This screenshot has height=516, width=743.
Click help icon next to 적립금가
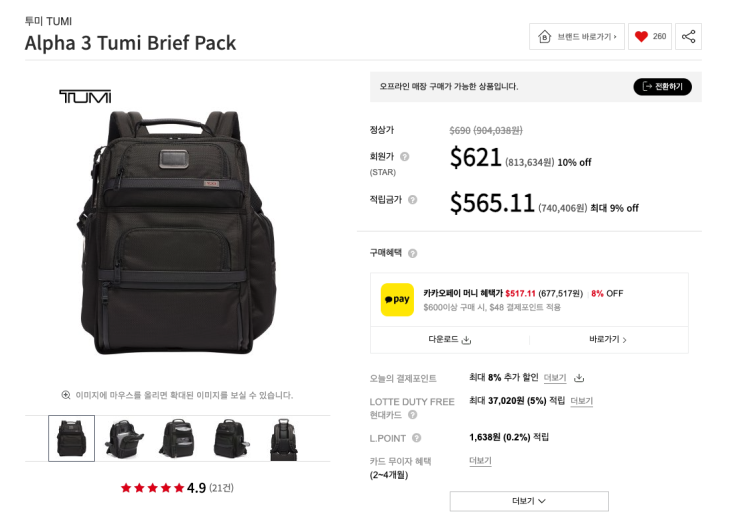[x=412, y=200]
